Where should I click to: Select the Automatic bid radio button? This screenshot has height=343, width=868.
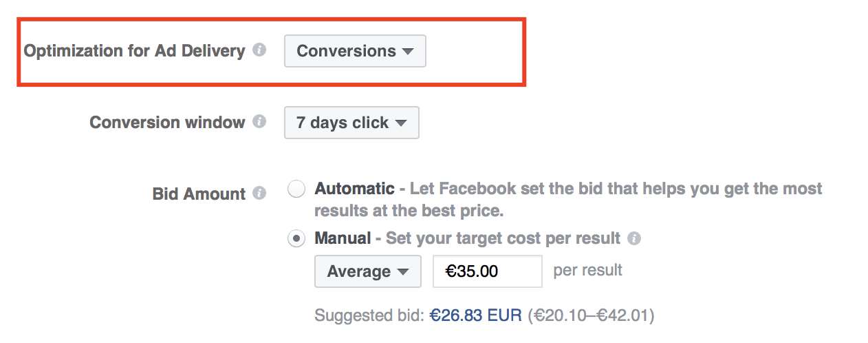(x=296, y=189)
